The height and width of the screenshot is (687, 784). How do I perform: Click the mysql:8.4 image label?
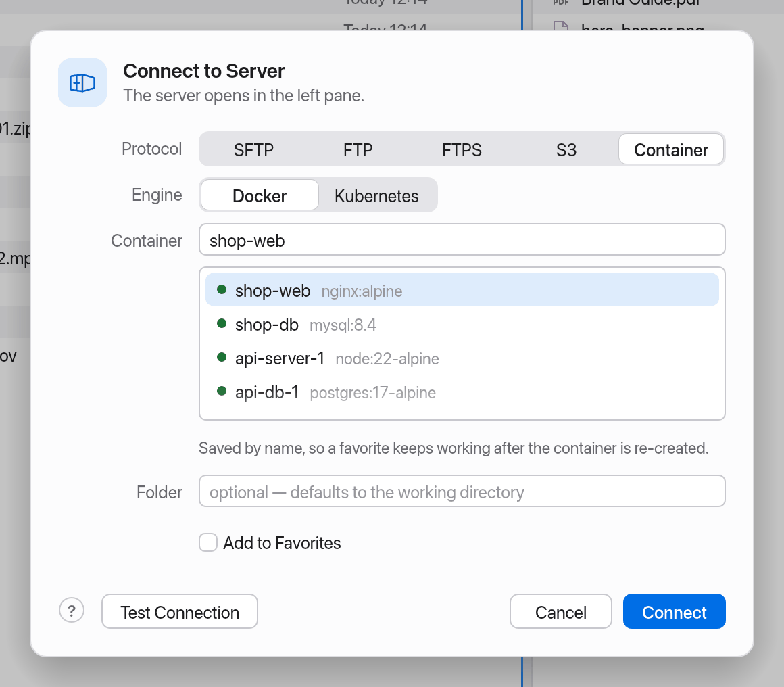343,325
